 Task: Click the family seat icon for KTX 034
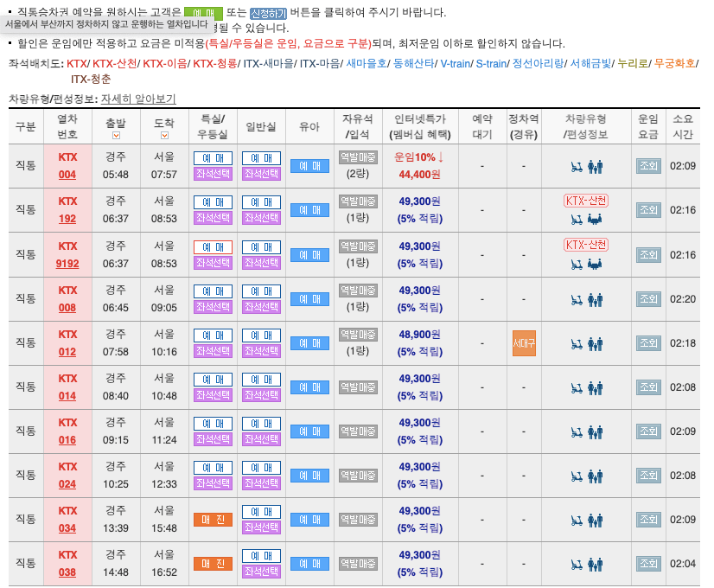pyautogui.click(x=596, y=519)
